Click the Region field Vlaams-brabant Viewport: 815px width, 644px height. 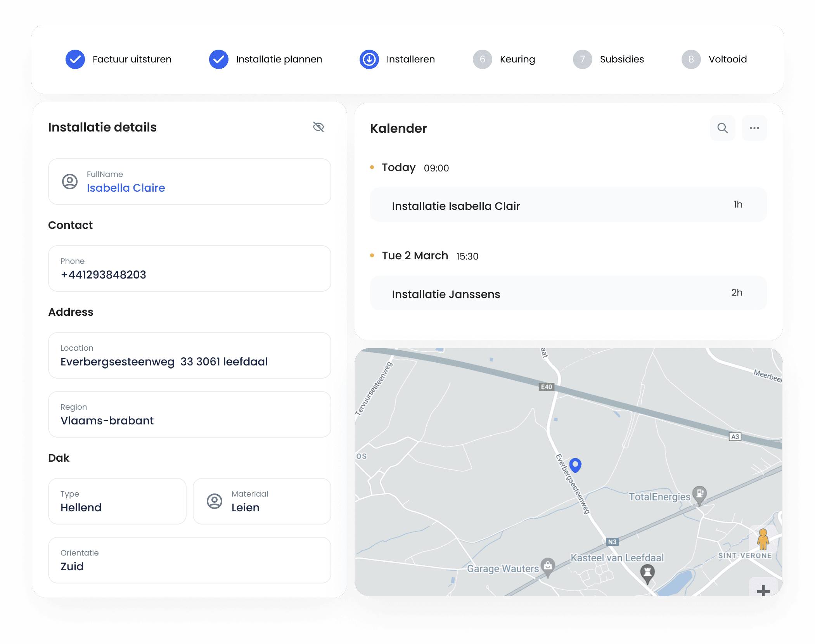190,414
